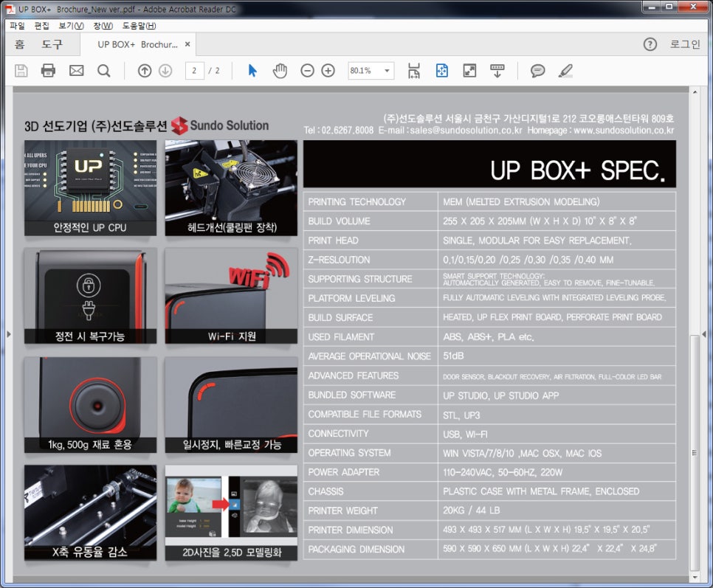The width and height of the screenshot is (713, 588).
Task: Click the PACKAGING DIMENSION row label
Action: [356, 550]
